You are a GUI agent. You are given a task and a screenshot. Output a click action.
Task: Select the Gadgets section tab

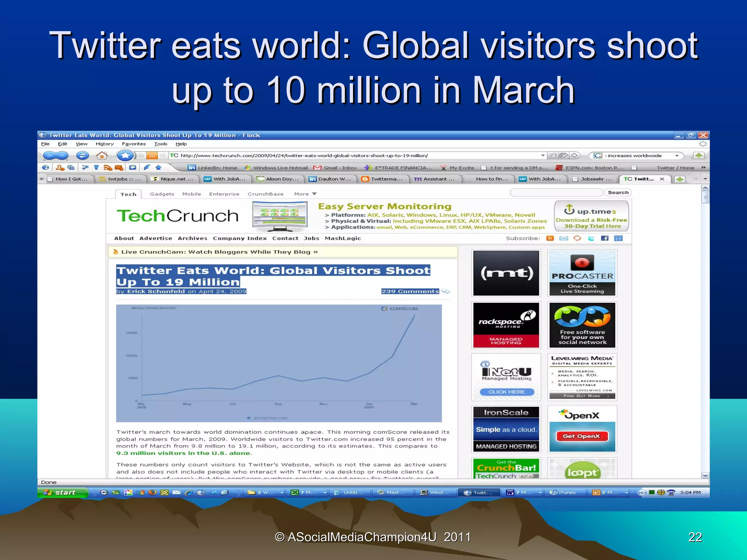tap(162, 194)
